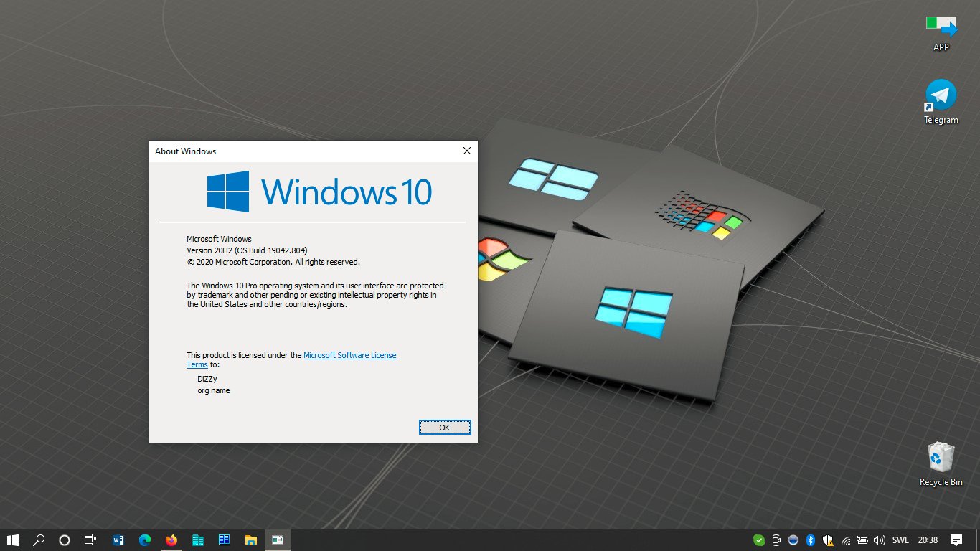Click the '© 2020 Microsoft Corporation' copyright line
This screenshot has height=551, width=980.
point(273,262)
